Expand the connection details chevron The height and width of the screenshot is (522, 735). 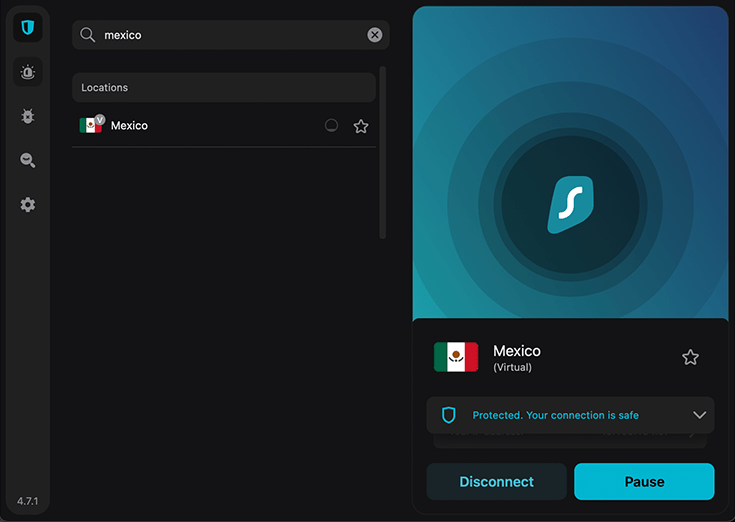(699, 415)
